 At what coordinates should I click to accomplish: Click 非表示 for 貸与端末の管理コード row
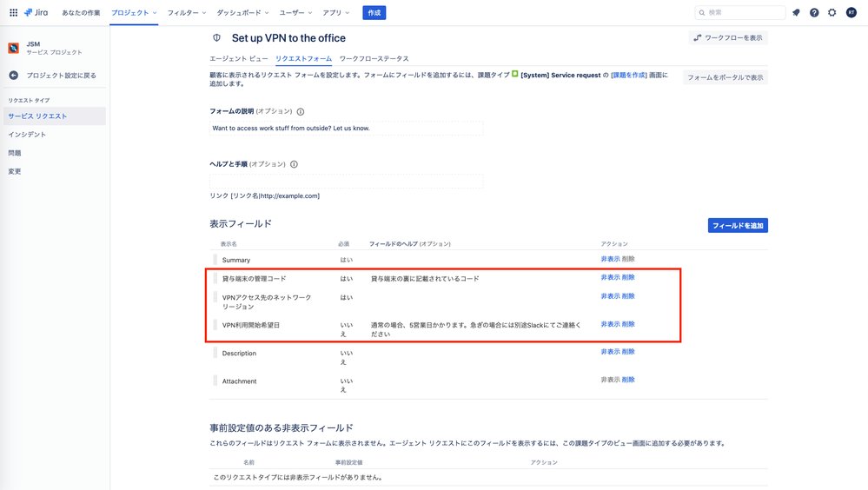pyautogui.click(x=611, y=277)
